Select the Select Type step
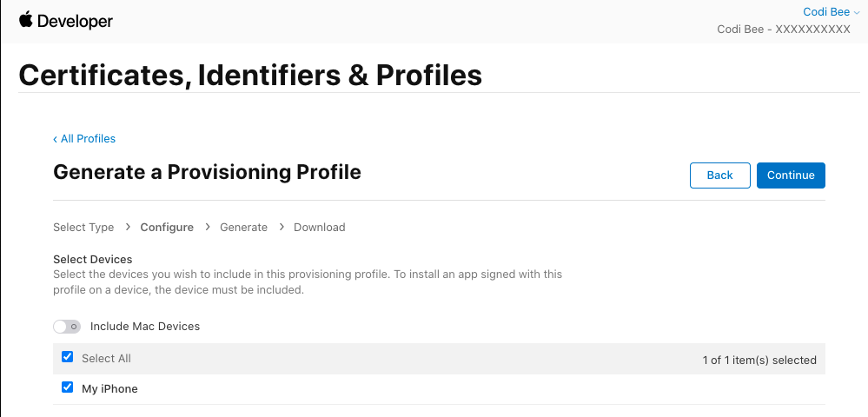The image size is (868, 417). tap(83, 228)
